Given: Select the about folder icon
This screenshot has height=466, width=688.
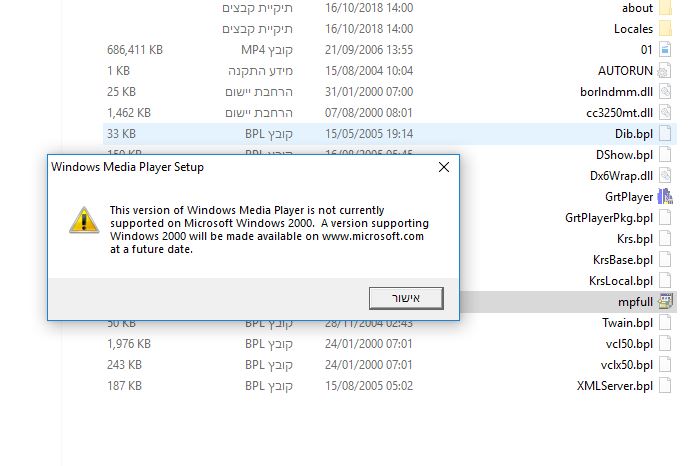Looking at the screenshot, I should coord(666,8).
